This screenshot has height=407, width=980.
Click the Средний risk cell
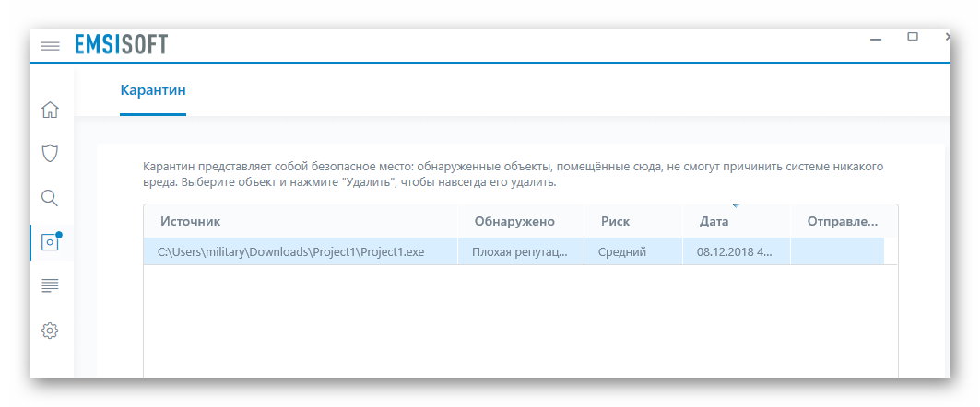tap(633, 252)
